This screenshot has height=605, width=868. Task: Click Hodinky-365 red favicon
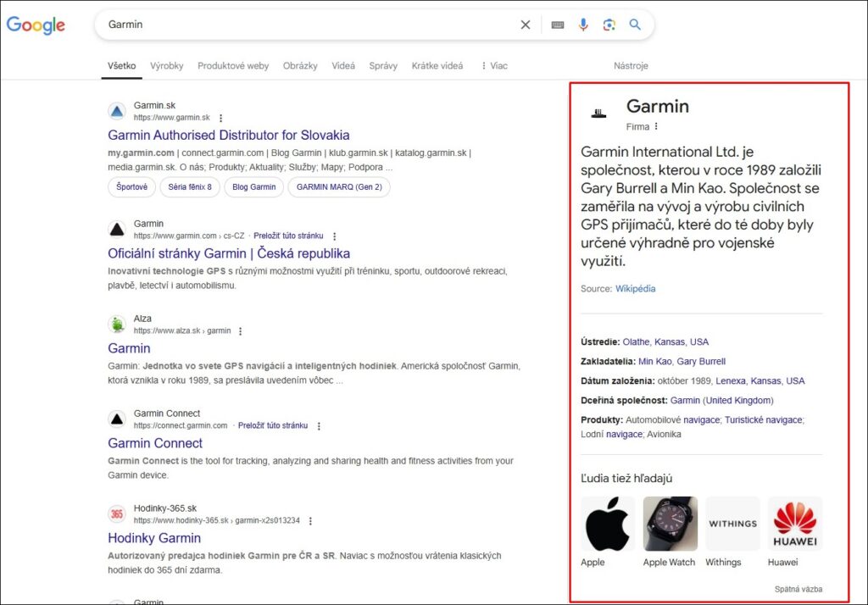coord(117,514)
